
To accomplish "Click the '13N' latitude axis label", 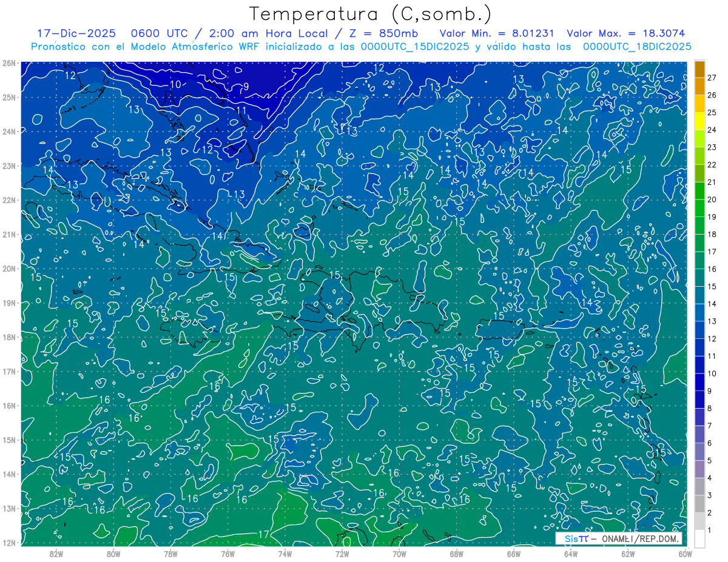I will click(x=8, y=508).
